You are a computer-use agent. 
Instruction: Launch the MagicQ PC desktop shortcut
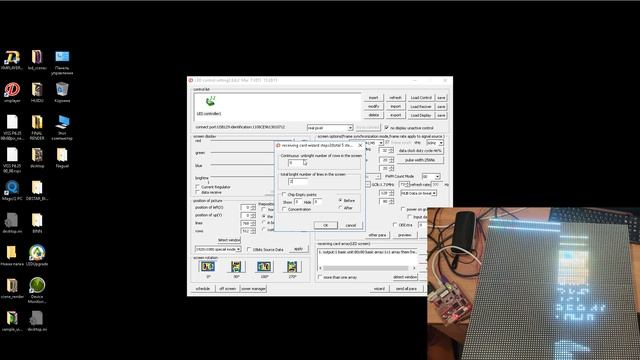click(12, 188)
